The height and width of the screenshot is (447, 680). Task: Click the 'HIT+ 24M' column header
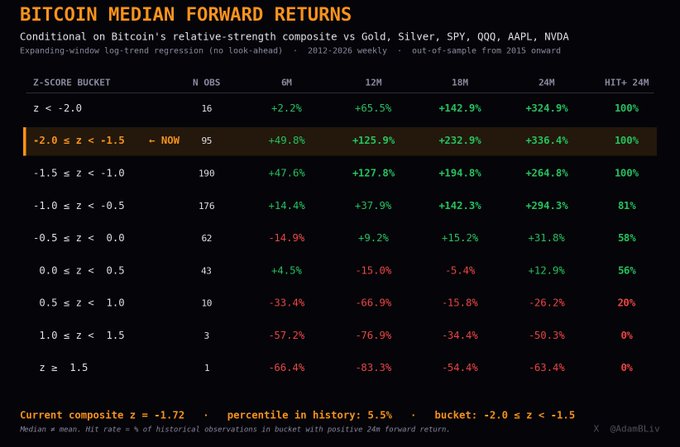[627, 82]
